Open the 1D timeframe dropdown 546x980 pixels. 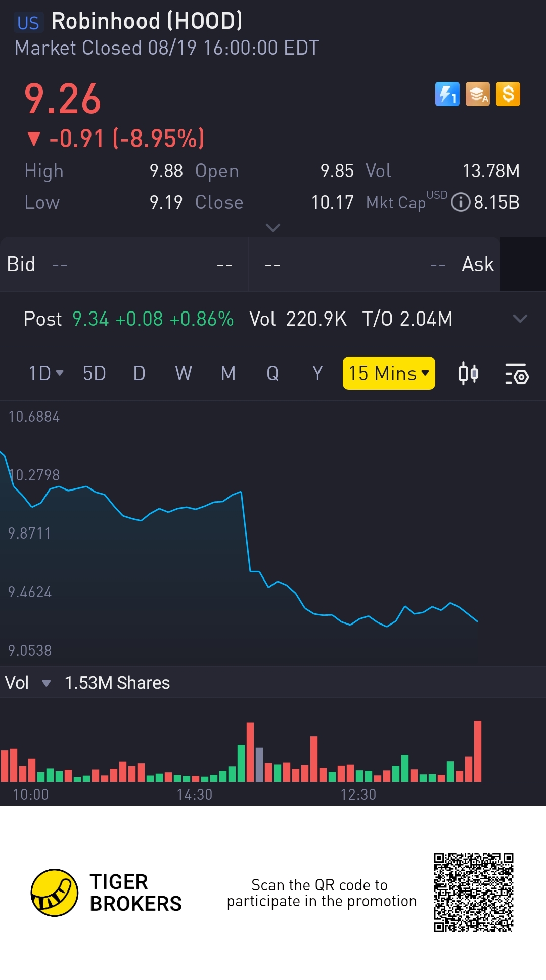click(x=45, y=373)
